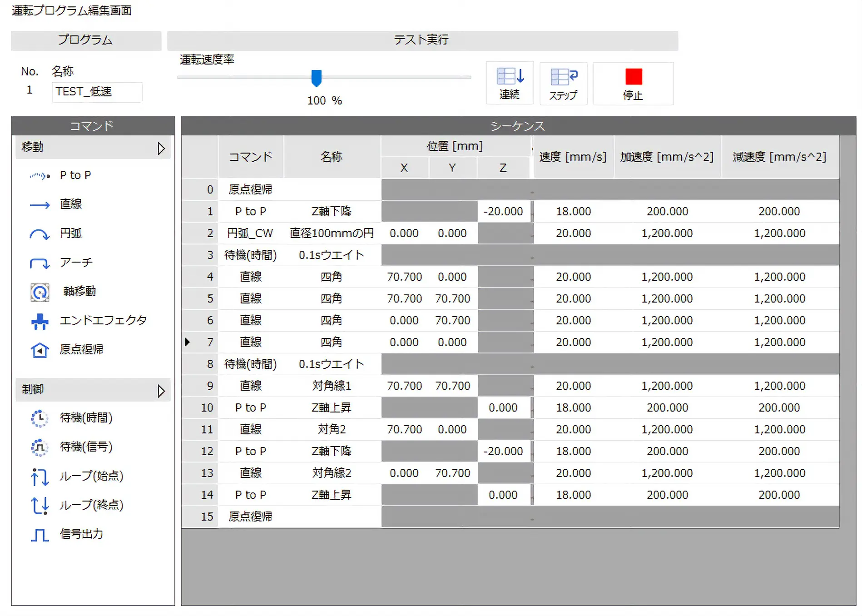Screen dimensions: 862x616
Task: Click the Z position column header
Action: pyautogui.click(x=503, y=168)
